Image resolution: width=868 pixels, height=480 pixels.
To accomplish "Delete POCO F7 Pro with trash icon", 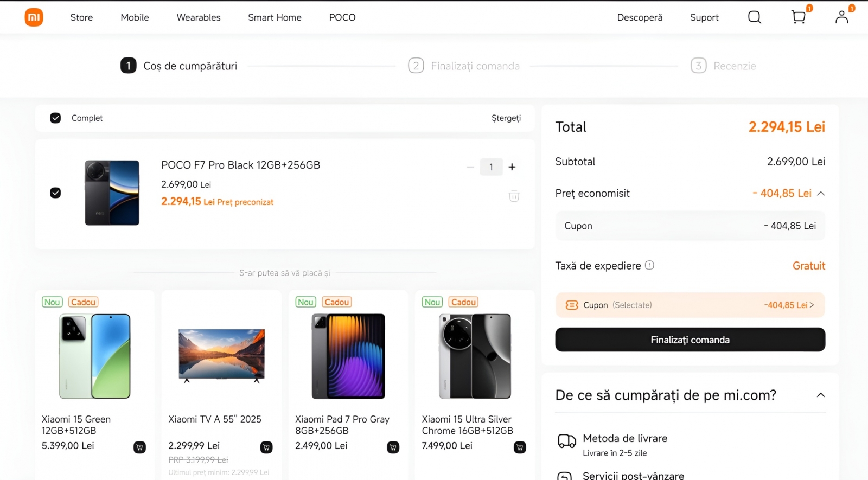I will coord(514,196).
